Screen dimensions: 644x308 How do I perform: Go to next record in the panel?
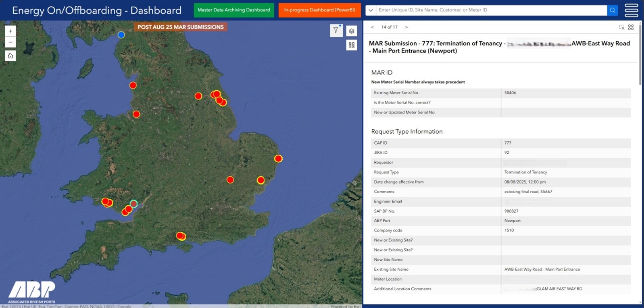tap(406, 27)
